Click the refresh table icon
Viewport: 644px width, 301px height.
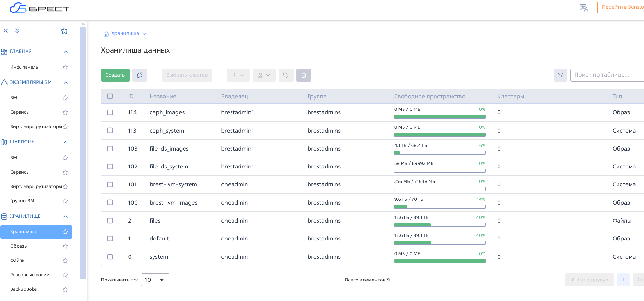click(140, 75)
